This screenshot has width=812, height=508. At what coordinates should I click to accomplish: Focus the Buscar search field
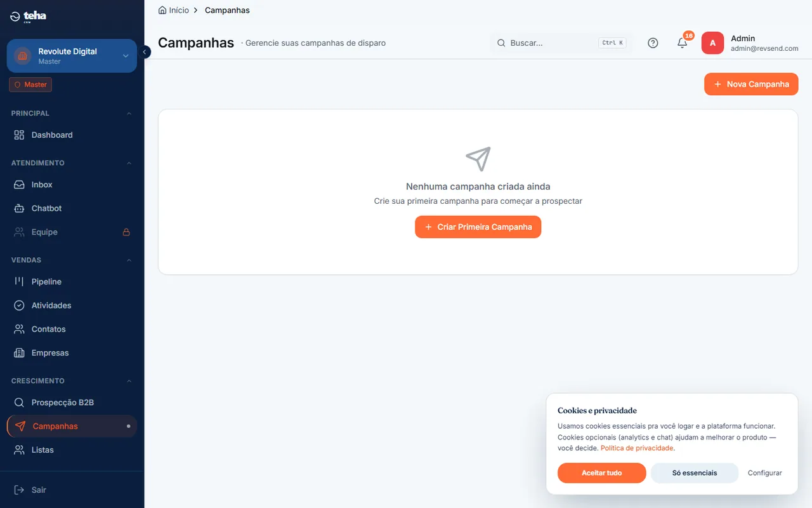click(x=561, y=43)
